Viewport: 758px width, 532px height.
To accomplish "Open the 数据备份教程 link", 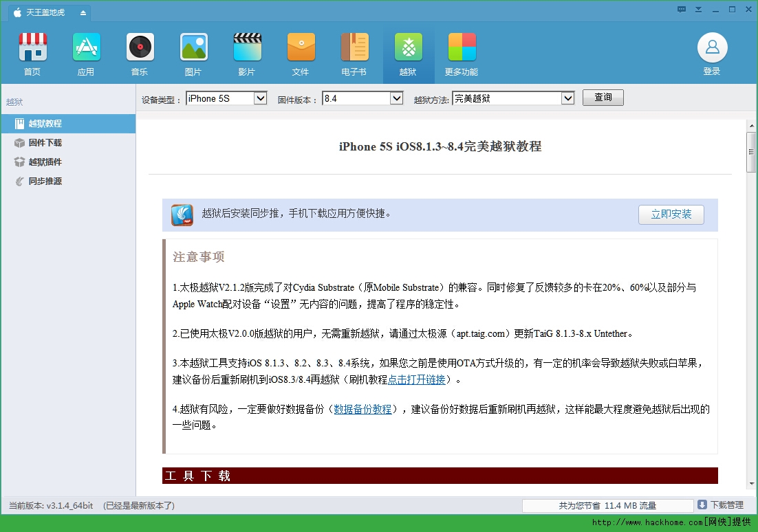I will (x=362, y=410).
